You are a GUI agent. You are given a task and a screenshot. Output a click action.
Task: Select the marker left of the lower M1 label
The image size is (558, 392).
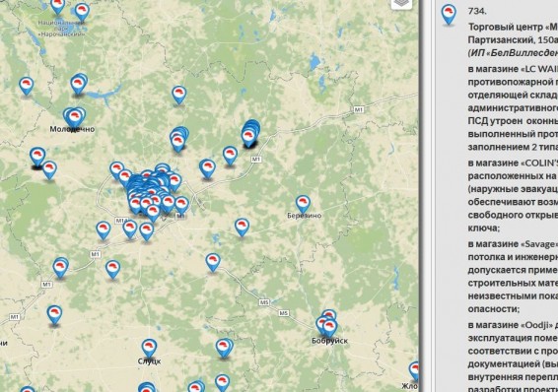point(60,268)
